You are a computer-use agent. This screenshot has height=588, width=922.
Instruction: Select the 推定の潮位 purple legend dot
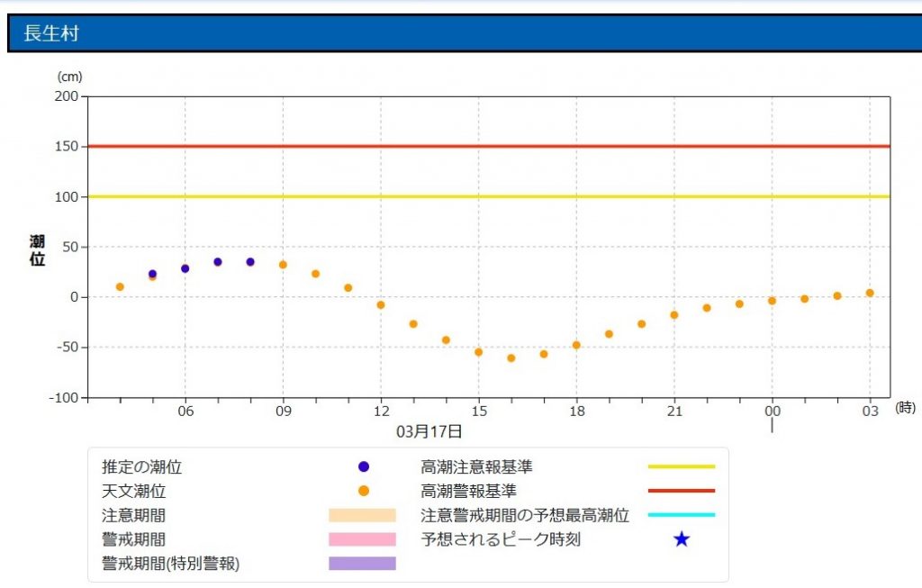click(x=364, y=466)
